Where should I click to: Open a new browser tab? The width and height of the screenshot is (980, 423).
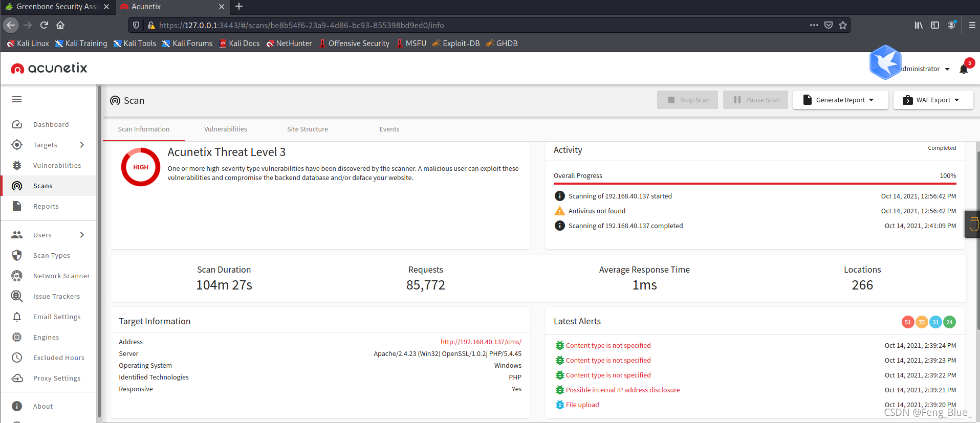coord(239,7)
